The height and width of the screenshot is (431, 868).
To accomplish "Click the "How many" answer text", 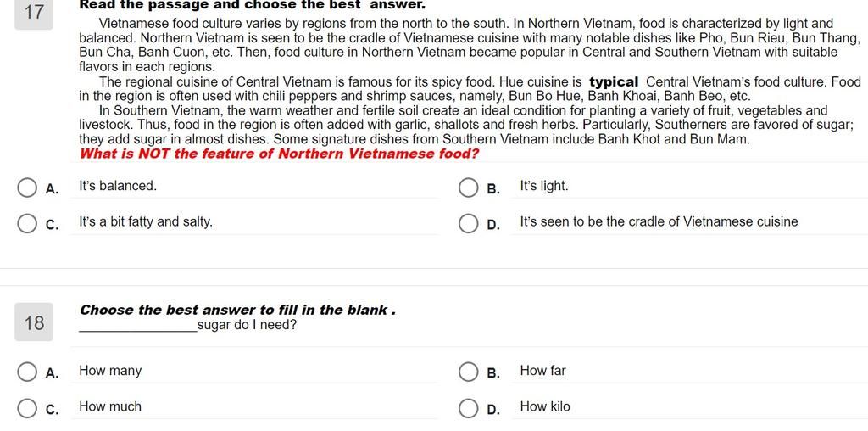I will click(x=110, y=371).
